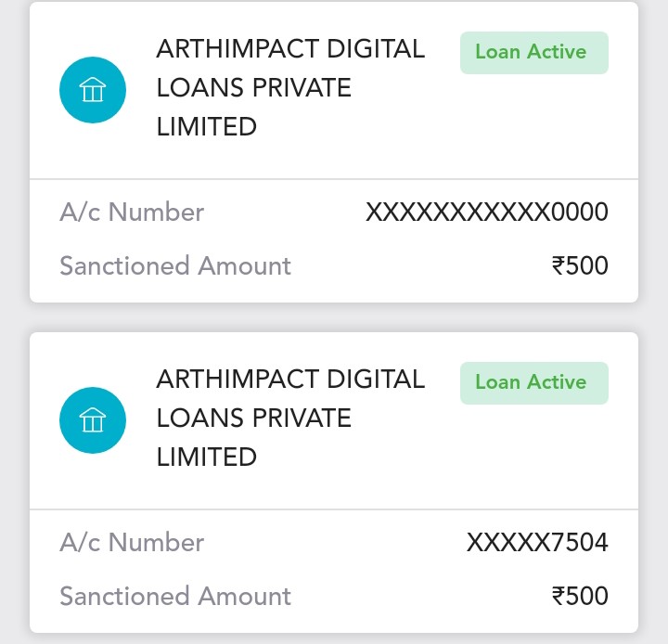Click account number XXXXXXXXXXX0000

click(486, 213)
